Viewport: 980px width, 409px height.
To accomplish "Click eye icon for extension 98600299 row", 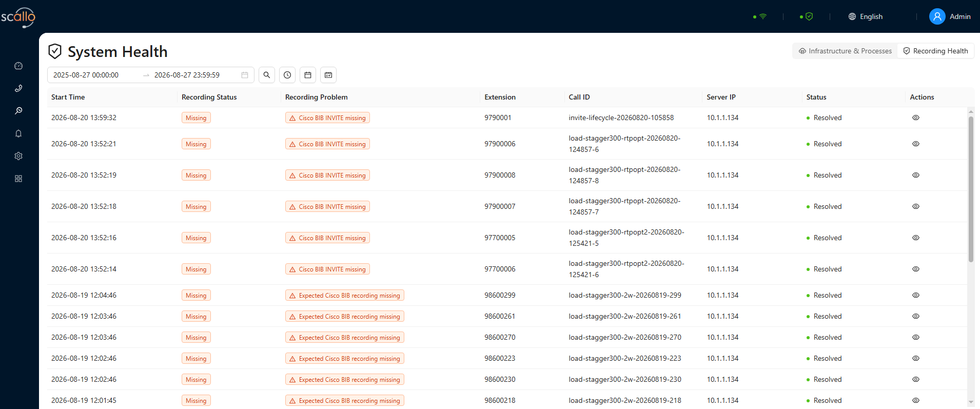I will (x=916, y=295).
